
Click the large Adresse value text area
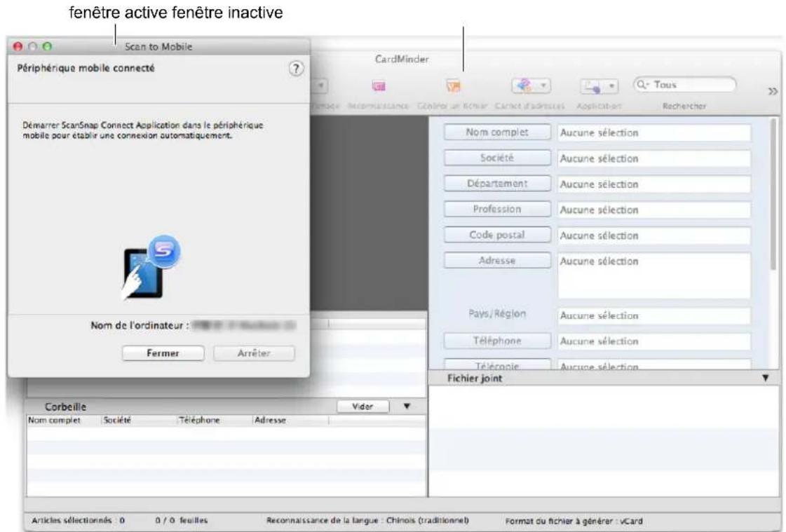tap(654, 275)
